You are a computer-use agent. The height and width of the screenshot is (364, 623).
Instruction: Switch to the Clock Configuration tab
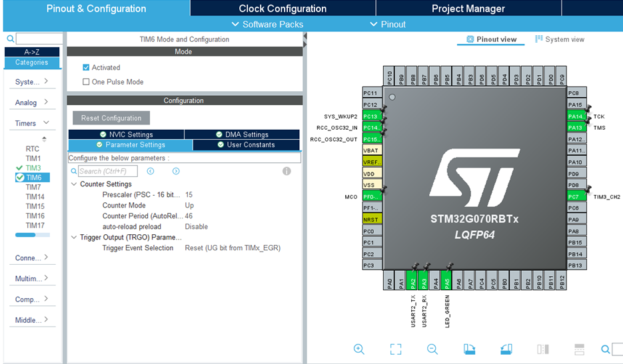[283, 9]
